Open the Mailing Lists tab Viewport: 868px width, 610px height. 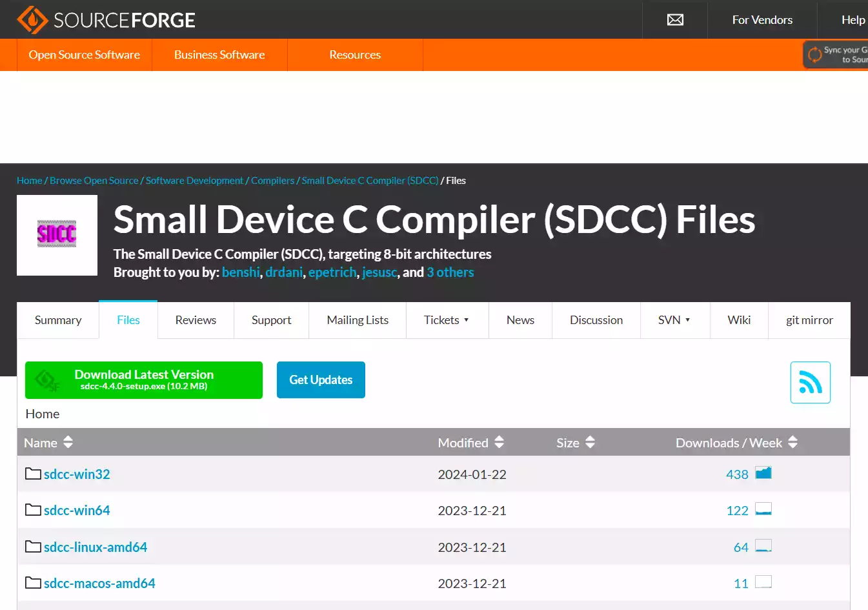coord(358,320)
